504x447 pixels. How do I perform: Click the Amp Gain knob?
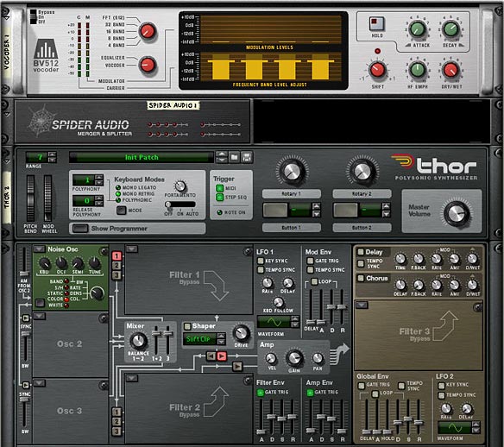click(x=294, y=357)
